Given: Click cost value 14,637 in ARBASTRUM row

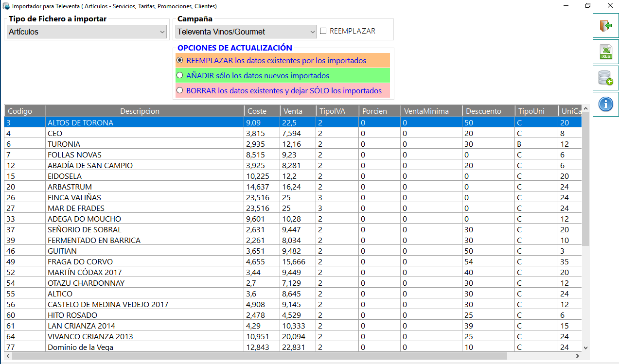Looking at the screenshot, I should click(263, 187).
